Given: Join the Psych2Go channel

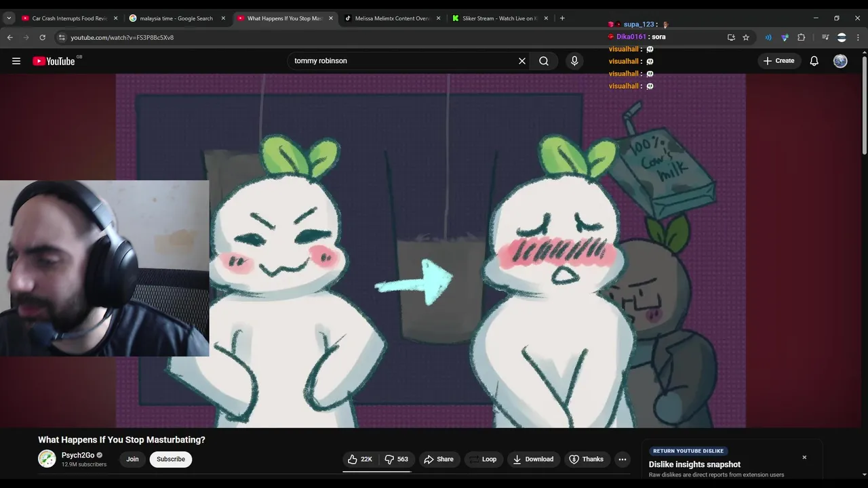Looking at the screenshot, I should pos(132,460).
